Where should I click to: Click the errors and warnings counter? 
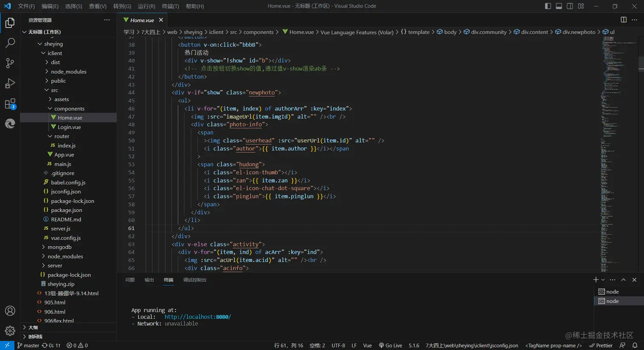[x=77, y=345]
